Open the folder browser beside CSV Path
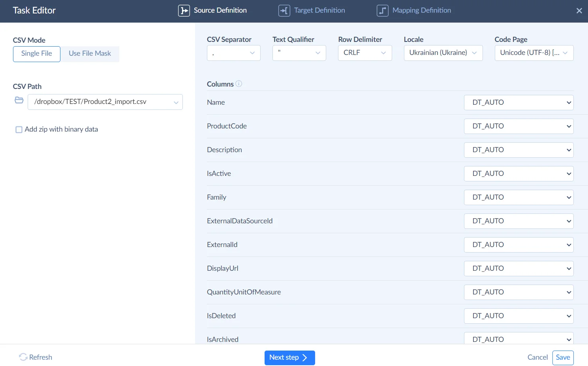Image resolution: width=588 pixels, height=366 pixels. 19,100
